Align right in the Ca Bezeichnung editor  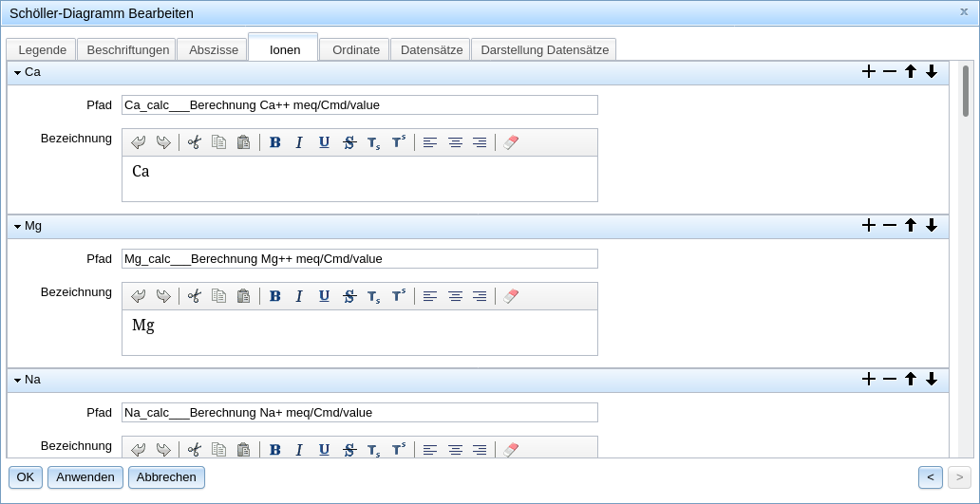[480, 142]
